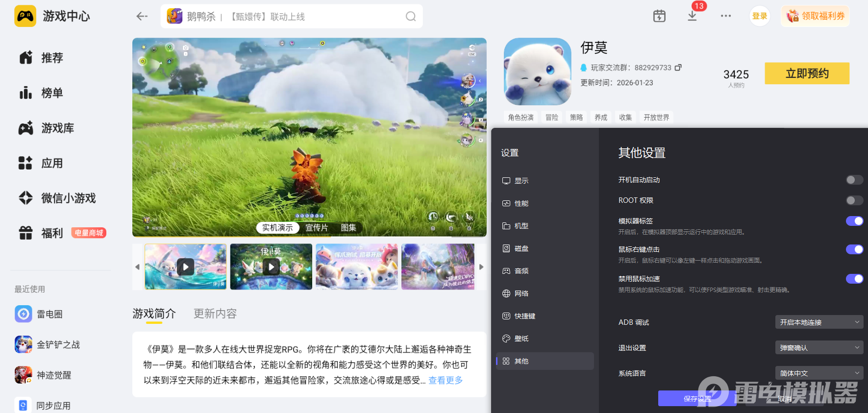Click the 角色扮演 genre tag

521,118
